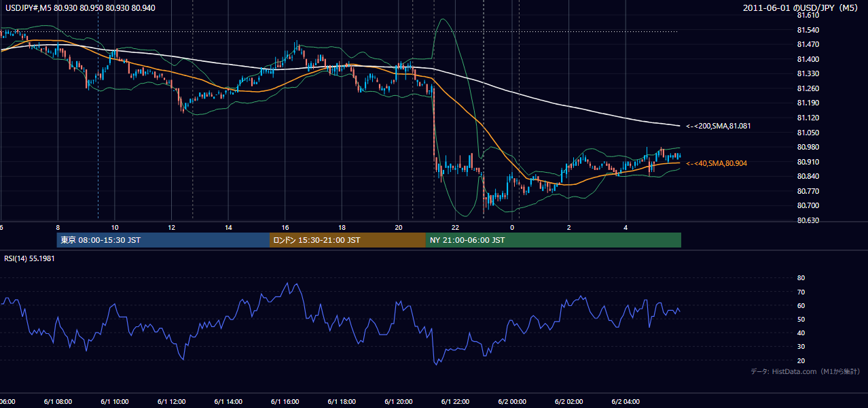Select the 200 SMA 81.081 label
The image size is (868, 408).
pyautogui.click(x=719, y=126)
